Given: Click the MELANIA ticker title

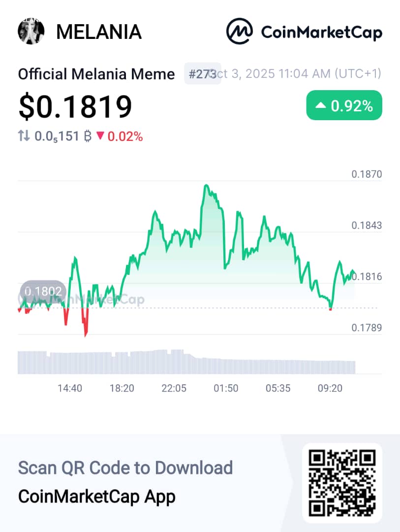Looking at the screenshot, I should [x=99, y=32].
